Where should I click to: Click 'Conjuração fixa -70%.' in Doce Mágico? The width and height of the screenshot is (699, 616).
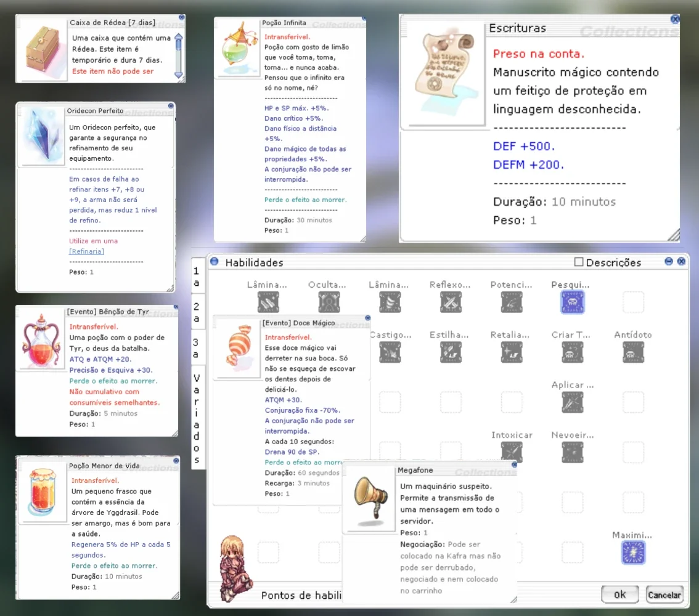click(x=302, y=410)
